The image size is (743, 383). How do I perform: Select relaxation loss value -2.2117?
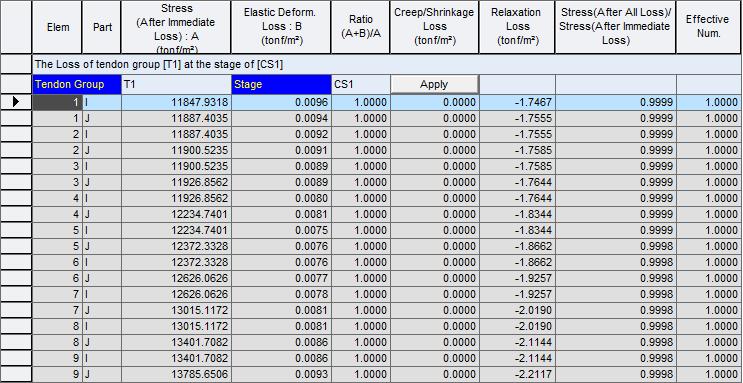[517, 374]
